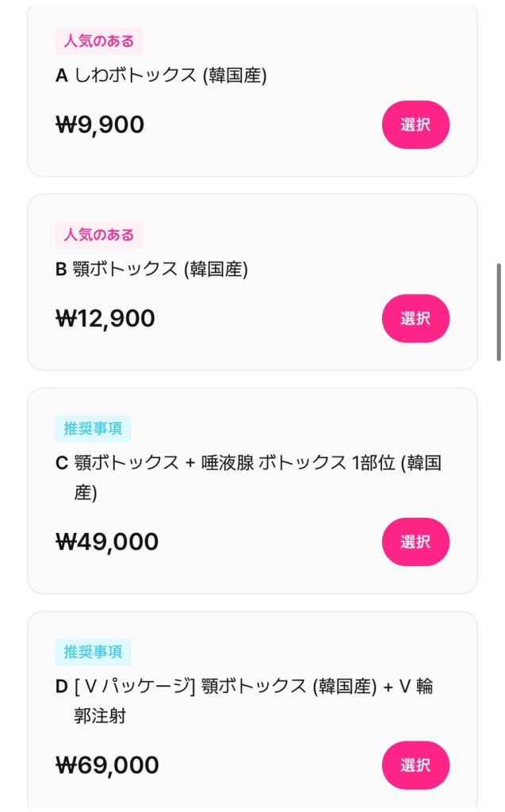The width and height of the screenshot is (505, 812).
Task: Select option B 顎ボトックス with its pink button
Action: (x=415, y=318)
